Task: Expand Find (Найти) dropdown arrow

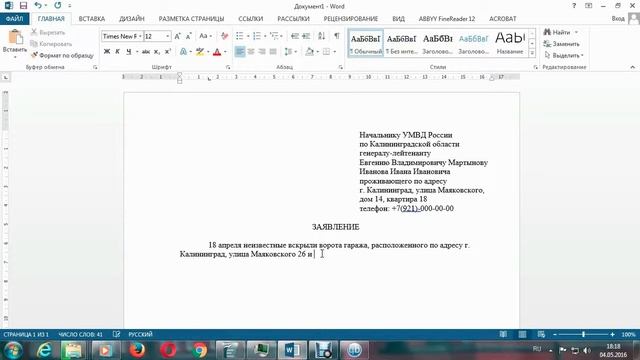Action: pos(576,32)
